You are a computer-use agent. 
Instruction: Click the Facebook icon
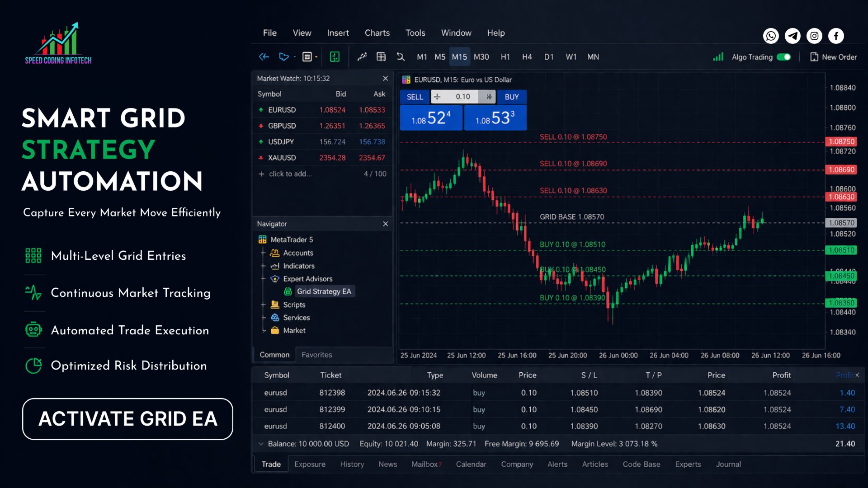click(836, 36)
